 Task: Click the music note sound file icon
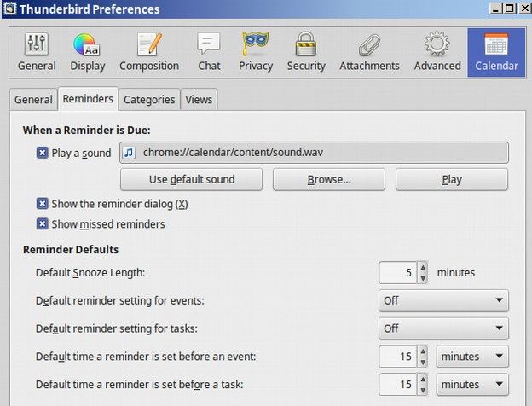(x=129, y=153)
